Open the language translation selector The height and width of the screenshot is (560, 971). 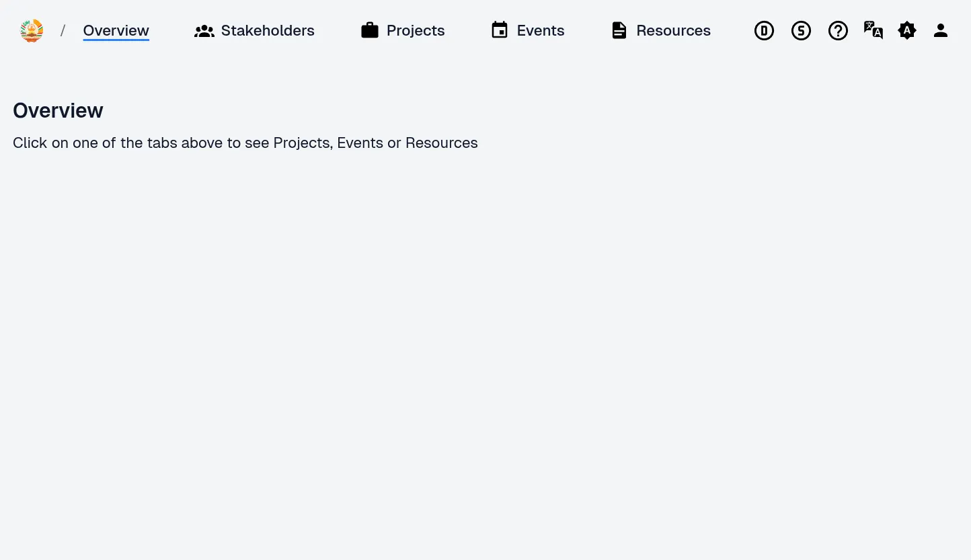coord(873,31)
